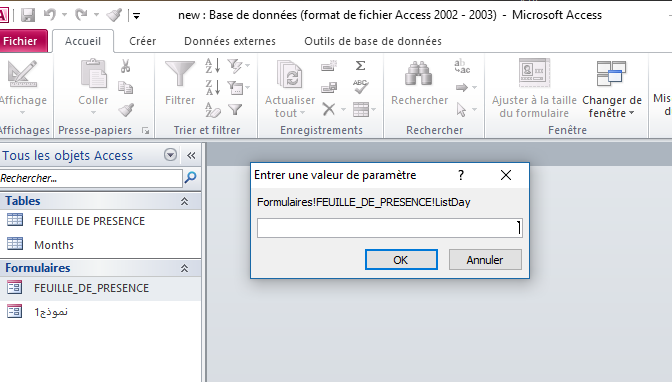The width and height of the screenshot is (672, 382).
Task: Click the Actualiser tout refresh icon
Action: point(290,75)
